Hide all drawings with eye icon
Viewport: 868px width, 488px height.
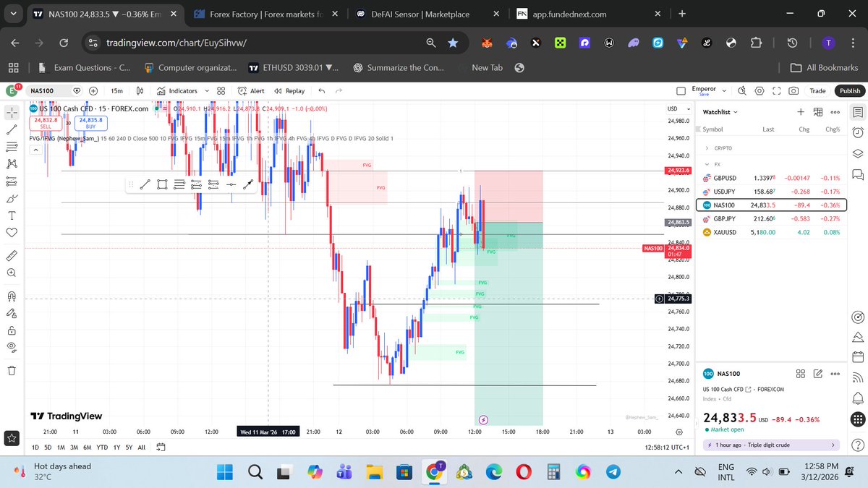point(12,347)
